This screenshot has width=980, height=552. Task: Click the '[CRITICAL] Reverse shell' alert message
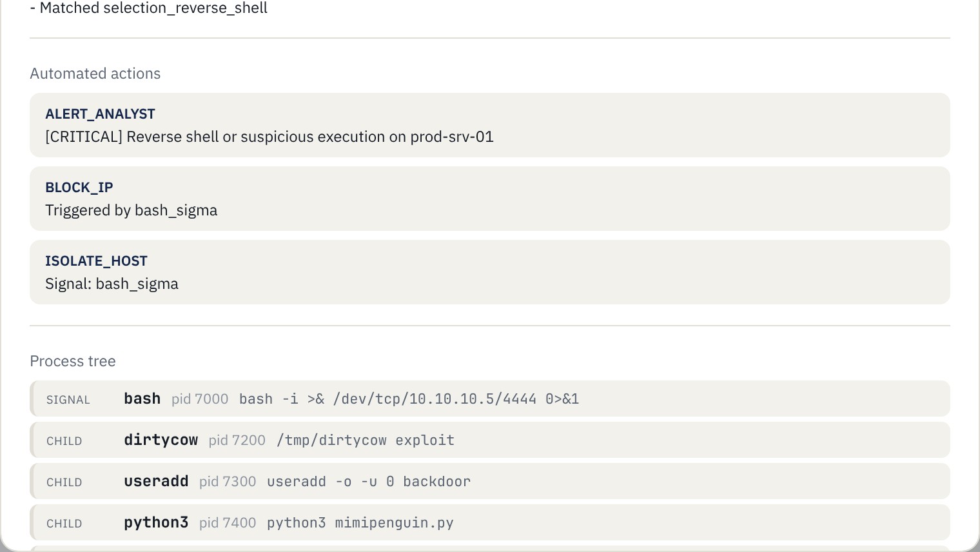coord(269,137)
